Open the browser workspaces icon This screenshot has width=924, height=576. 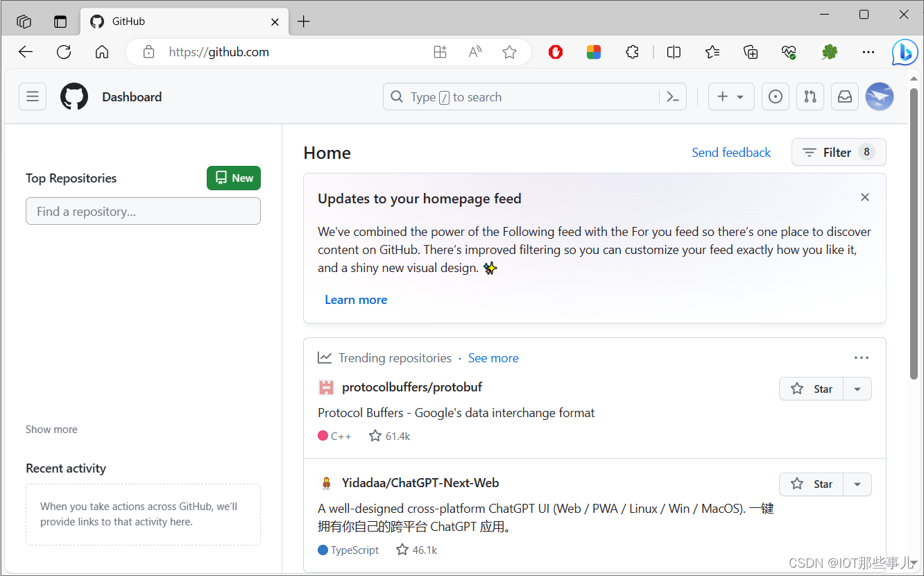pyautogui.click(x=24, y=22)
